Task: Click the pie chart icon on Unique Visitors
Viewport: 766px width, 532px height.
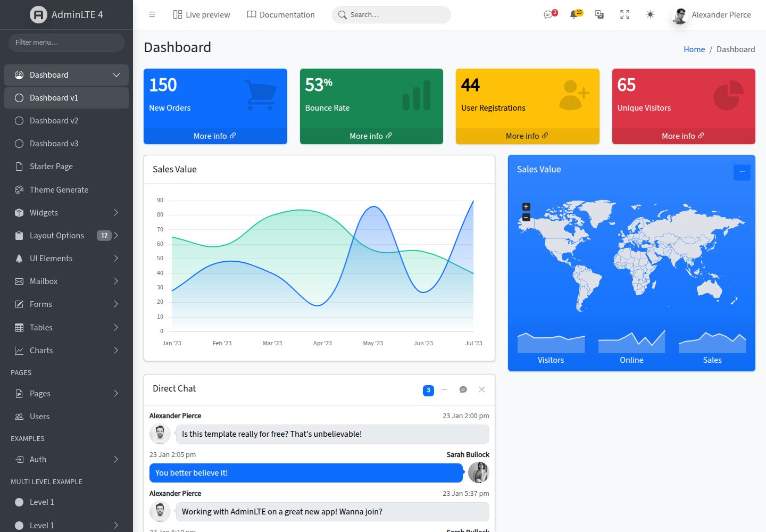Action: [728, 95]
